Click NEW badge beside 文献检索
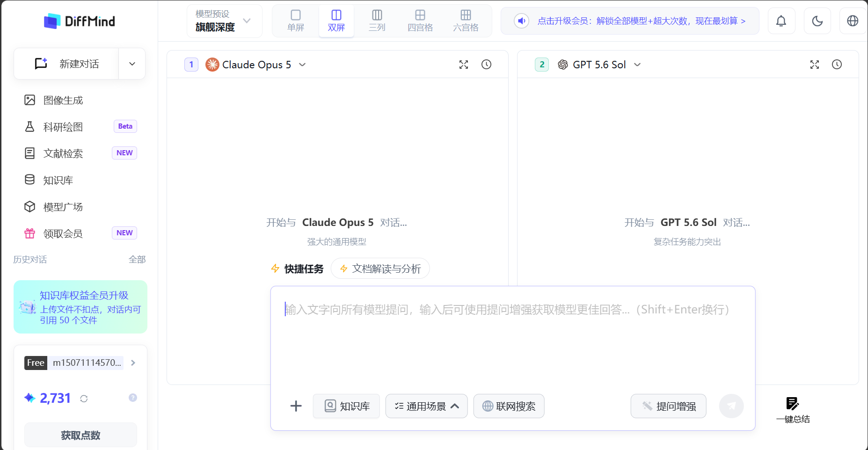This screenshot has width=868, height=450. click(124, 153)
